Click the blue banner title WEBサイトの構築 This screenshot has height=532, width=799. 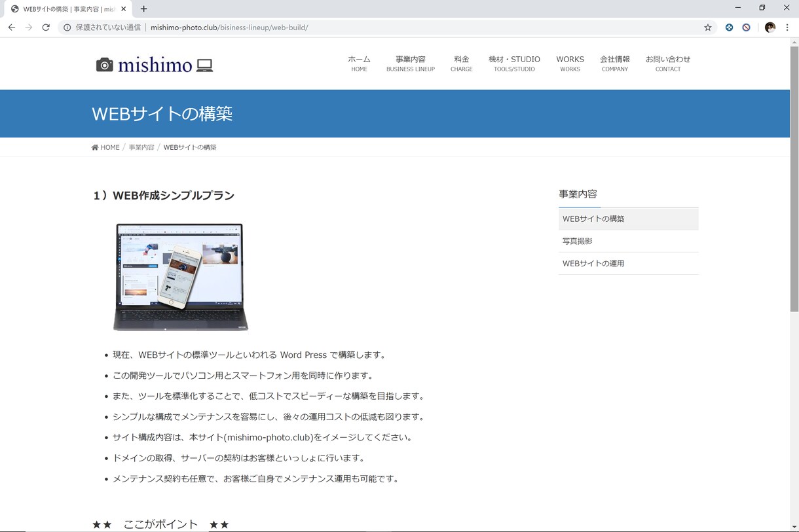[x=162, y=114]
